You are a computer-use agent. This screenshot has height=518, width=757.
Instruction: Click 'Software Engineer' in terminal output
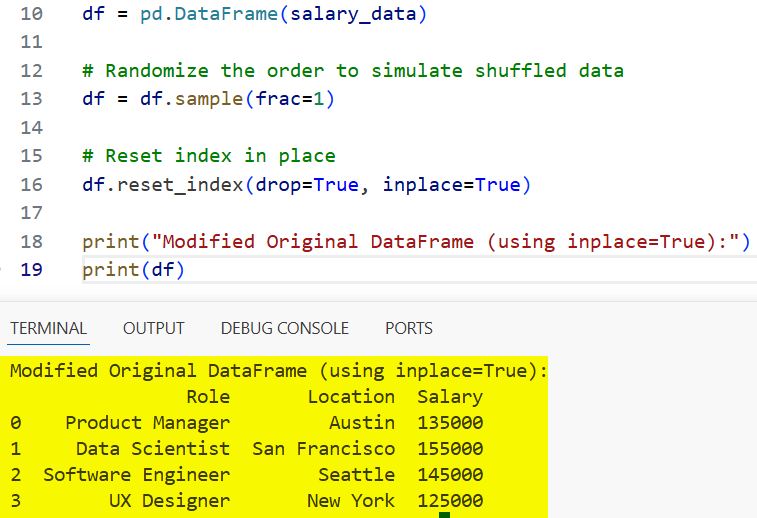[x=137, y=475]
